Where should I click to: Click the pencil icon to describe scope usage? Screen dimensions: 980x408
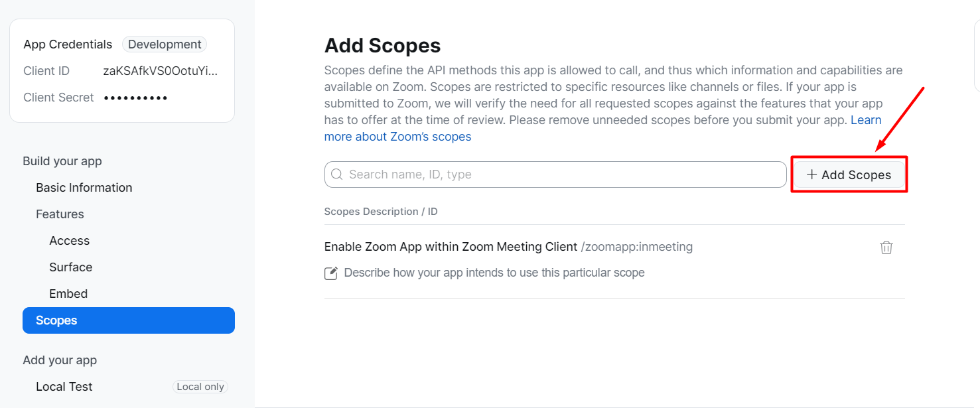[x=331, y=273]
